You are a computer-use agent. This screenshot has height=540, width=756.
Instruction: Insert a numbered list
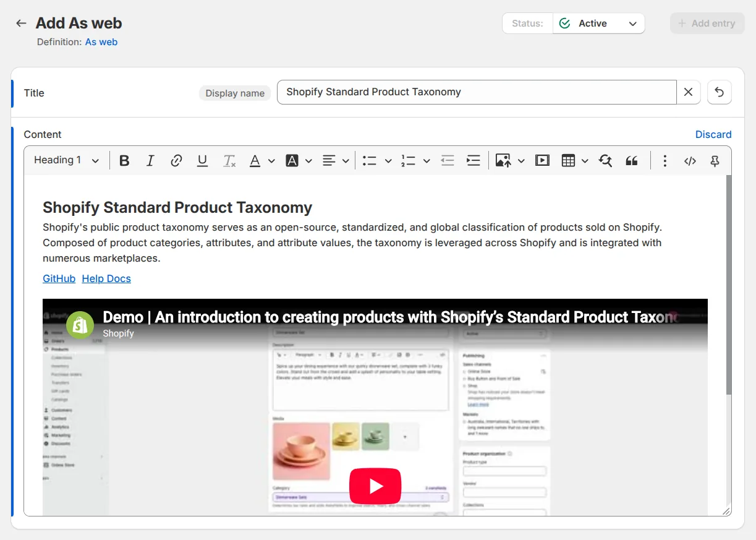[408, 161]
